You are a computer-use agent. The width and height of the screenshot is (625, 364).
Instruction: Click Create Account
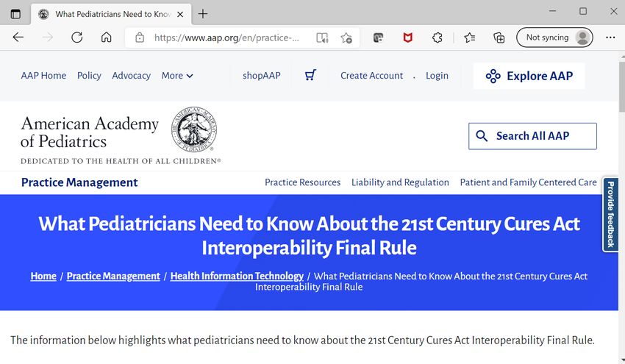(371, 75)
